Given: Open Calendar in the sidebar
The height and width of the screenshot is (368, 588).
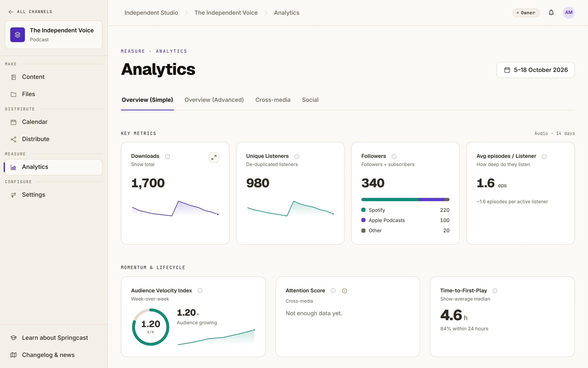Looking at the screenshot, I should click(x=54, y=122).
